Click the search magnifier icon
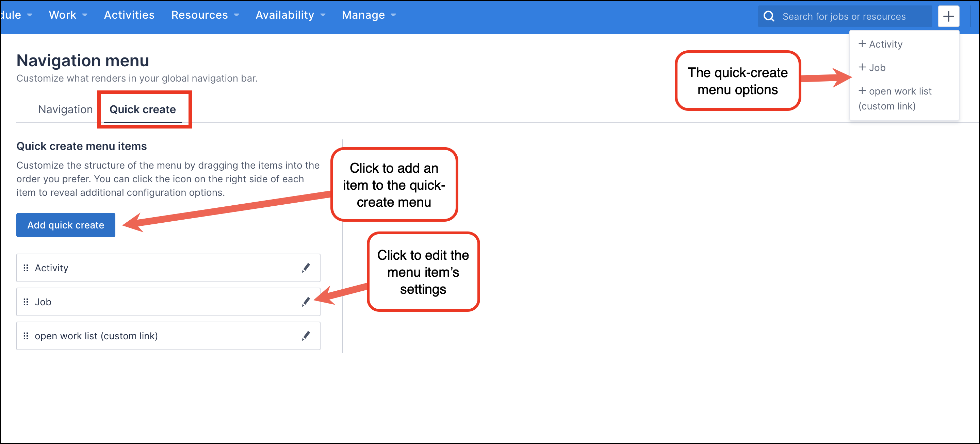This screenshot has width=980, height=444. [769, 16]
